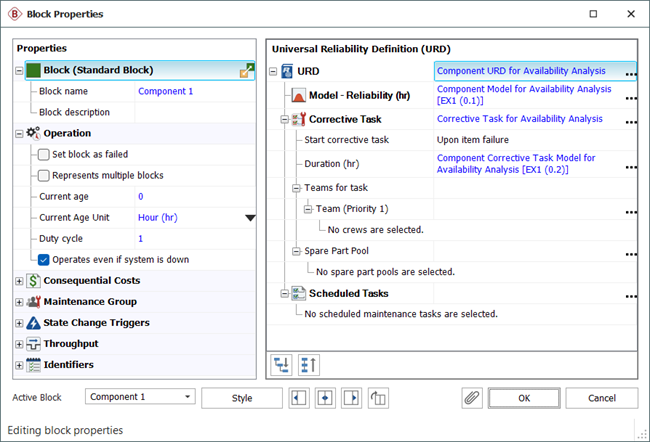
Task: Expand the Consequential Costs section
Action: [x=20, y=281]
